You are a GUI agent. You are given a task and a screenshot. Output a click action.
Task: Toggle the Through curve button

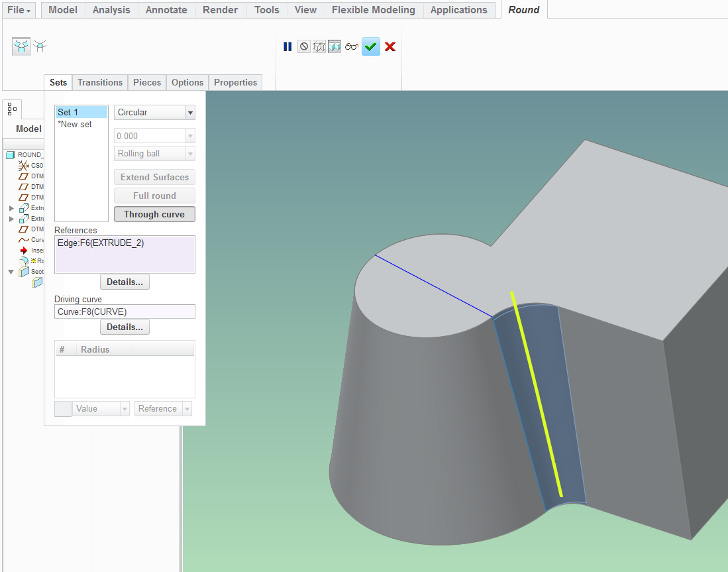click(154, 214)
